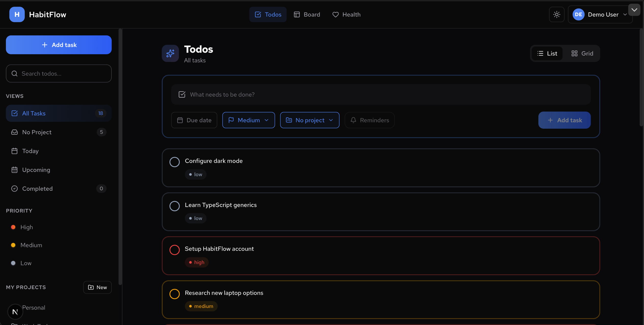This screenshot has height=325, width=644.
Task: Select the High priority red dot filter
Action: [x=13, y=227]
